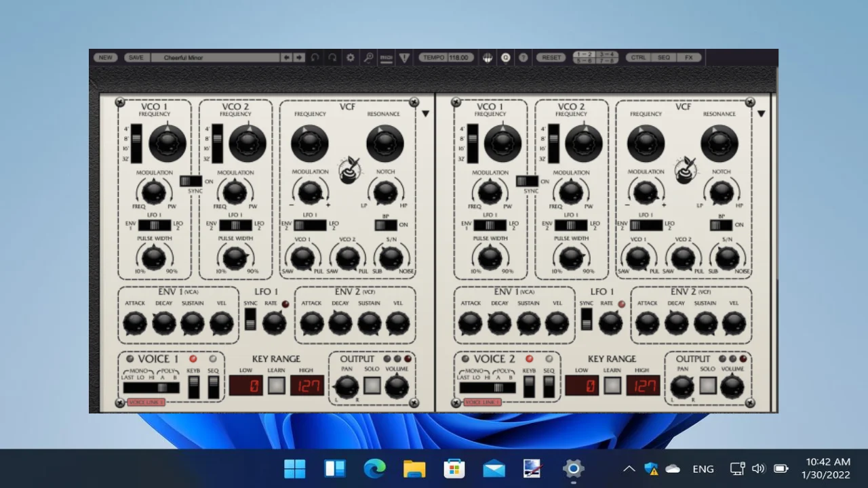
Task: Toggle Voice 2 VCF BP switch
Action: [722, 225]
